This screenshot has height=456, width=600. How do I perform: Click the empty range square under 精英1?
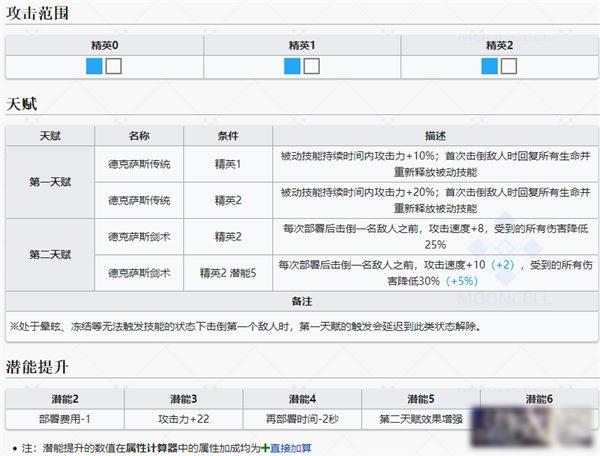click(311, 66)
